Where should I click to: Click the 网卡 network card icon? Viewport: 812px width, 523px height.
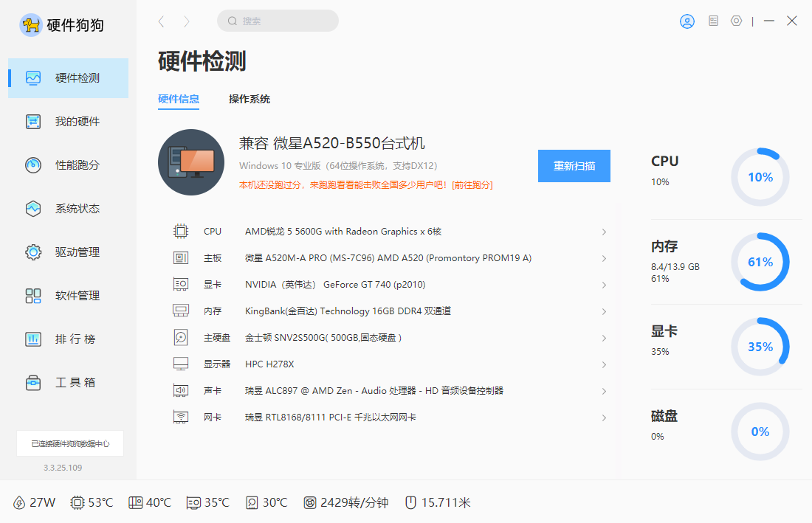[x=181, y=417]
